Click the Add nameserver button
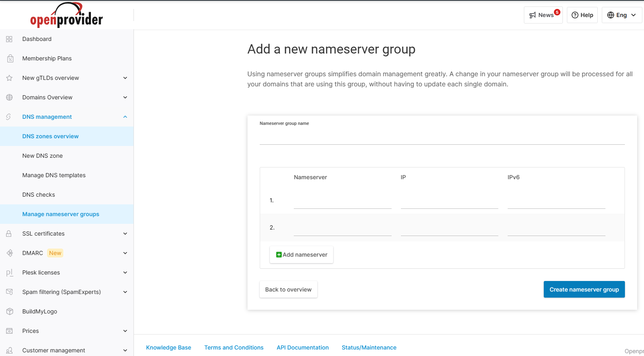This screenshot has width=644, height=356. click(x=302, y=255)
